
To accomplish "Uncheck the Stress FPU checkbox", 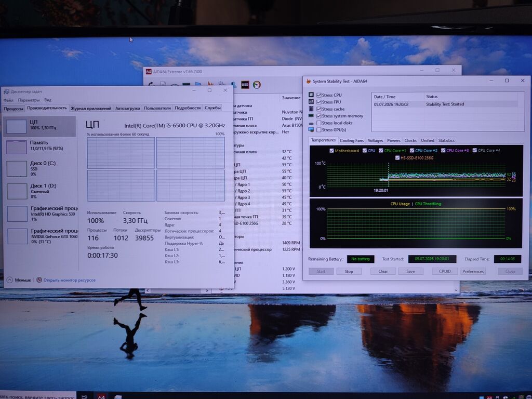I will point(319,102).
